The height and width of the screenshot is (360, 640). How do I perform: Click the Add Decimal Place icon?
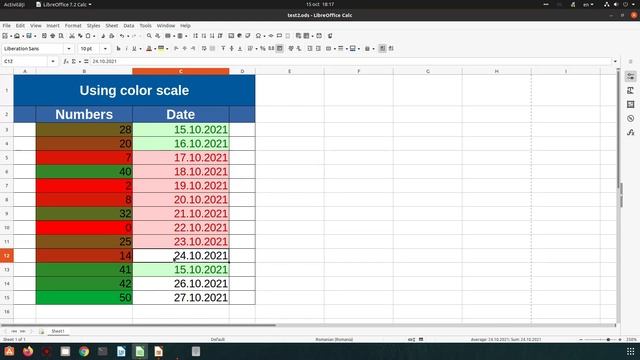(291, 49)
